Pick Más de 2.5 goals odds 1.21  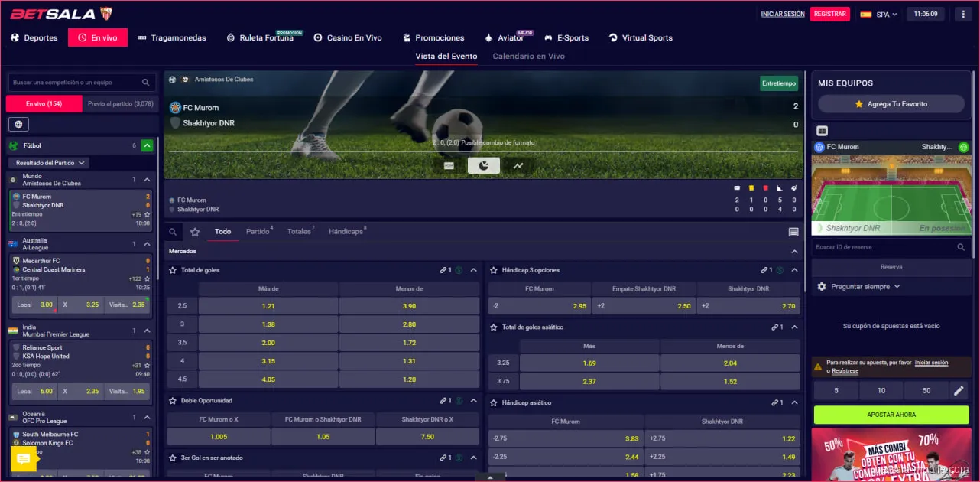point(268,305)
